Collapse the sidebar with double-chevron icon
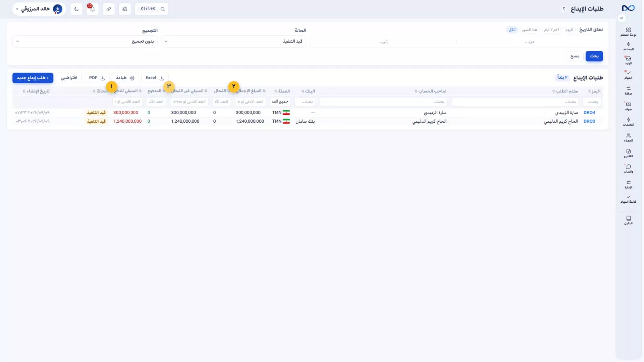The image size is (644, 362). (621, 18)
